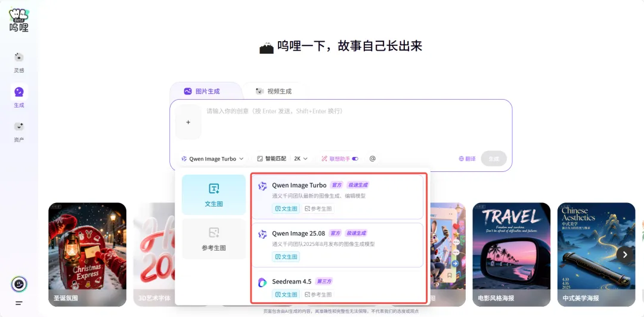
Task: Open the 灵感 inspiration sidebar section
Action: click(x=19, y=63)
